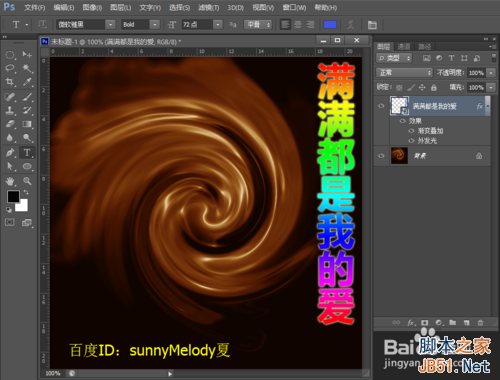
Task: Toggle the outer glow effect visibility
Action: 411,141
